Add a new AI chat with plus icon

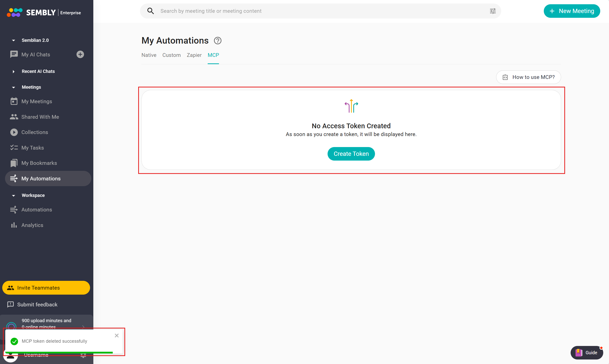point(80,54)
